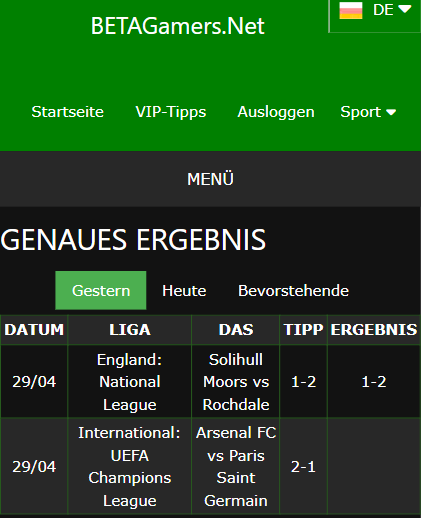Click the GENAUES ERGEBNIS heading

point(133,239)
